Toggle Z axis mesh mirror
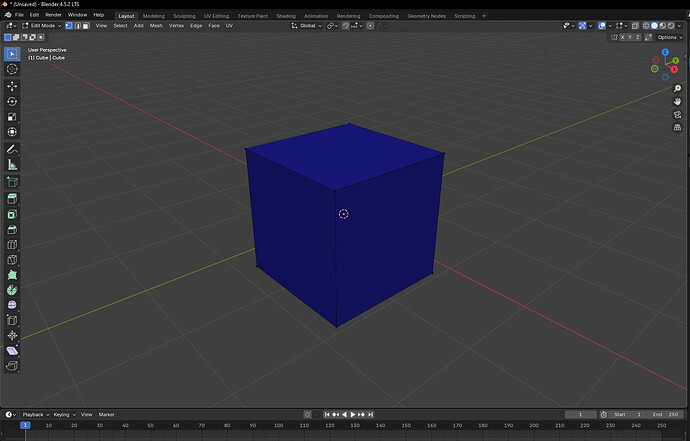Image resolution: width=690 pixels, height=441 pixels. (x=637, y=37)
